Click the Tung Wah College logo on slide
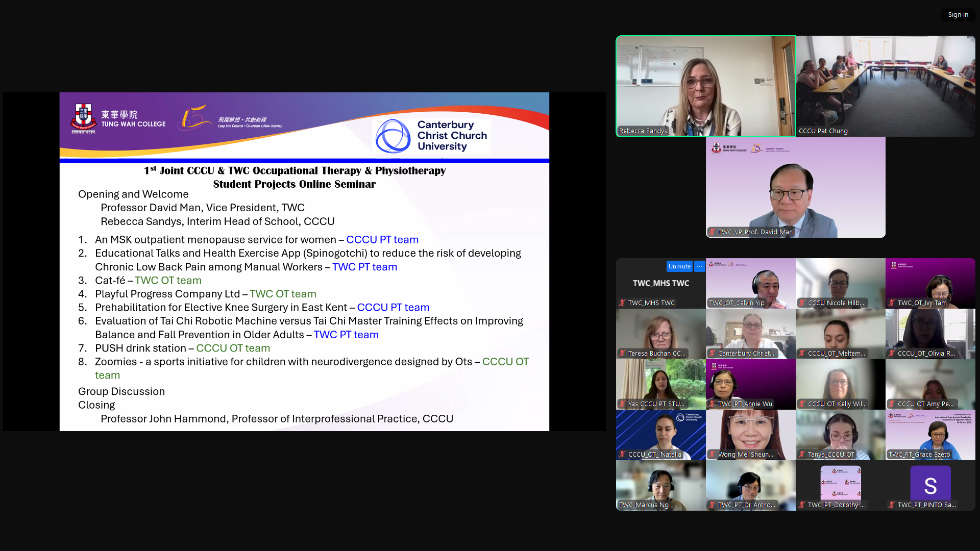The width and height of the screenshot is (980, 551). (x=118, y=119)
